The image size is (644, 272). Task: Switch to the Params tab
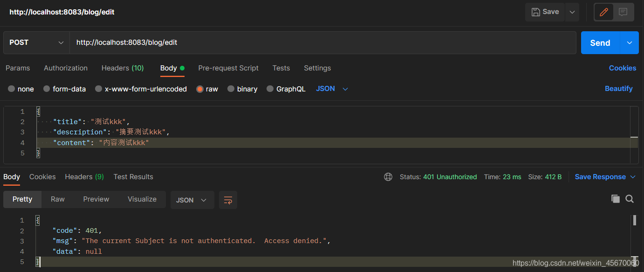[18, 68]
